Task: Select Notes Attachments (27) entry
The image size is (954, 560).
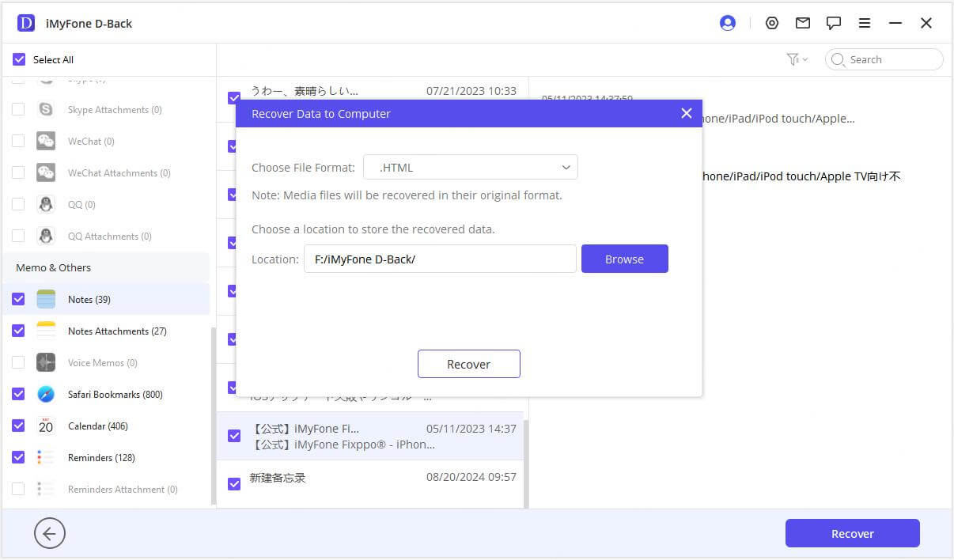Action: [106, 331]
